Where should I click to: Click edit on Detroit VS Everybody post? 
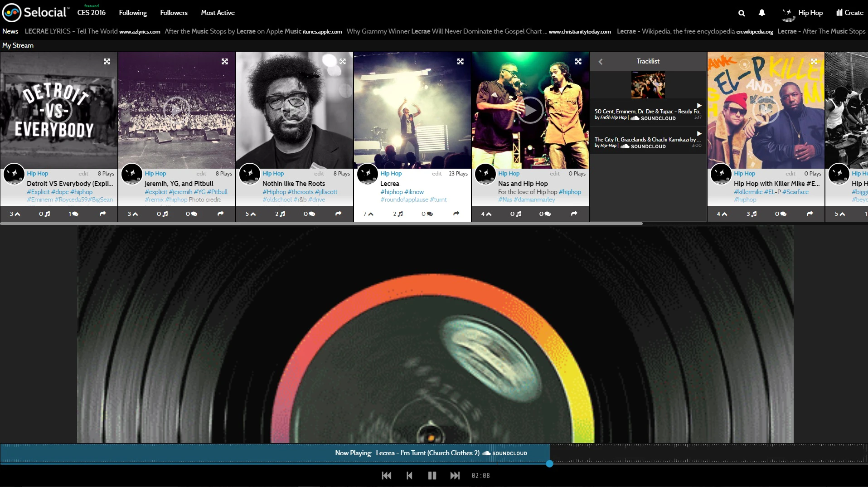click(83, 174)
